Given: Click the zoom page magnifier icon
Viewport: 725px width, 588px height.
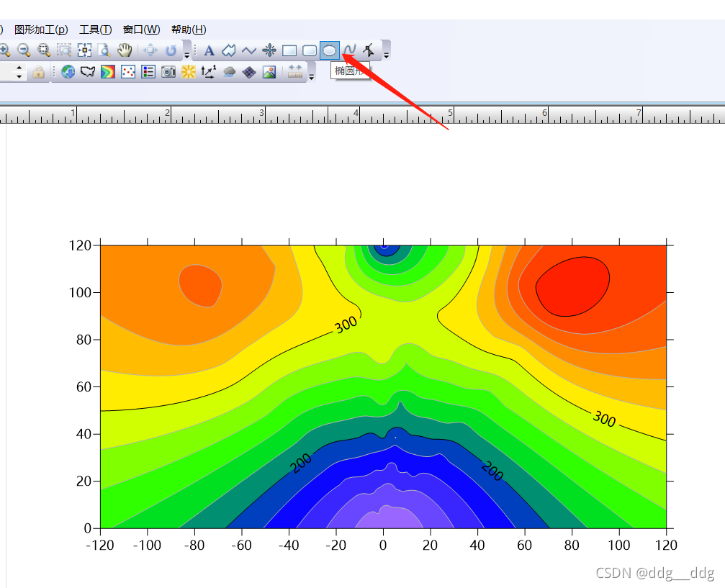Looking at the screenshot, I should [104, 50].
